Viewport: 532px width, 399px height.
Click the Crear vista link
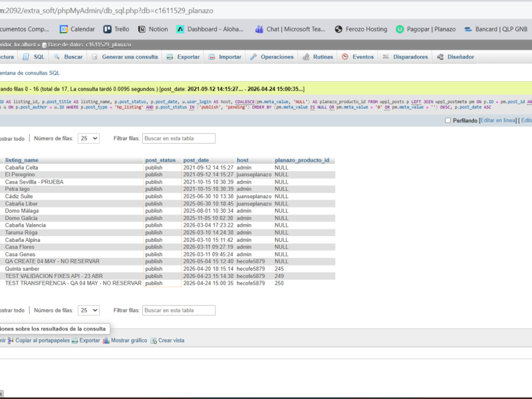(x=172, y=340)
